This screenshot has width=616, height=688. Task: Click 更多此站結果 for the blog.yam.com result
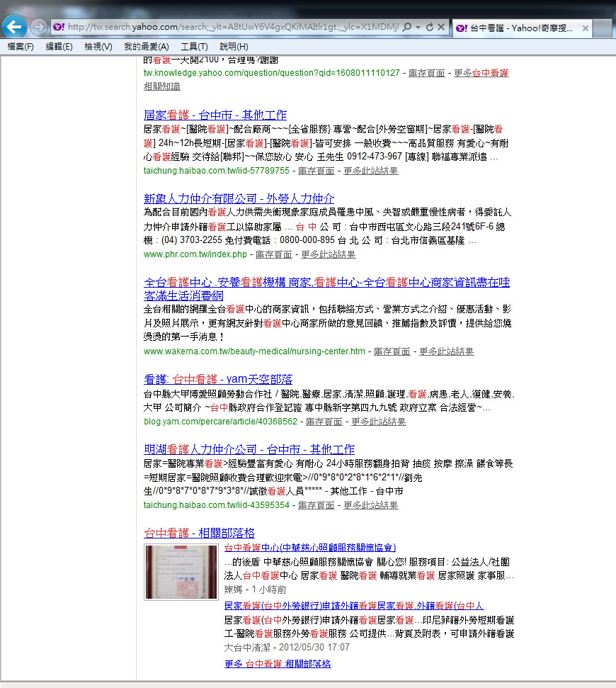(378, 422)
